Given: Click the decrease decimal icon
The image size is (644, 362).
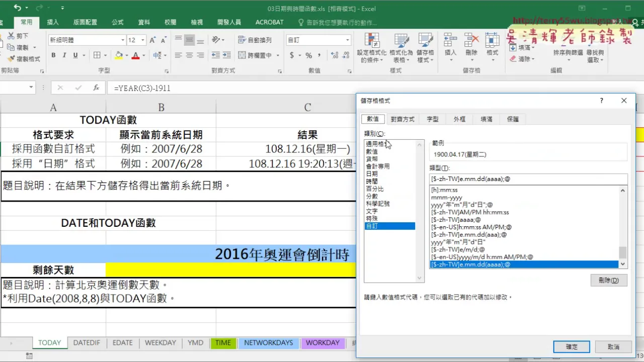Looking at the screenshot, I should [346, 55].
